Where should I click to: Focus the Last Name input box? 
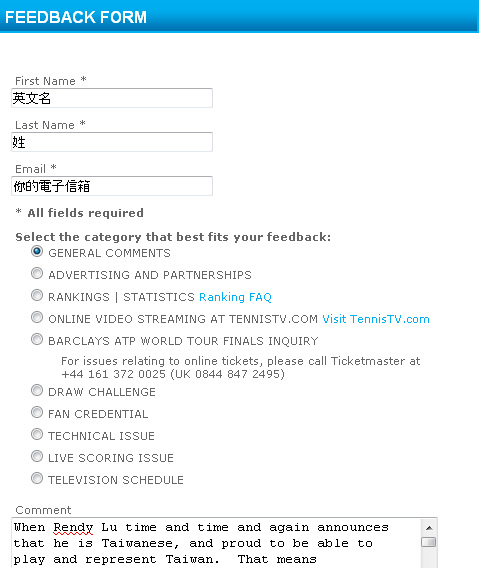tap(112, 142)
